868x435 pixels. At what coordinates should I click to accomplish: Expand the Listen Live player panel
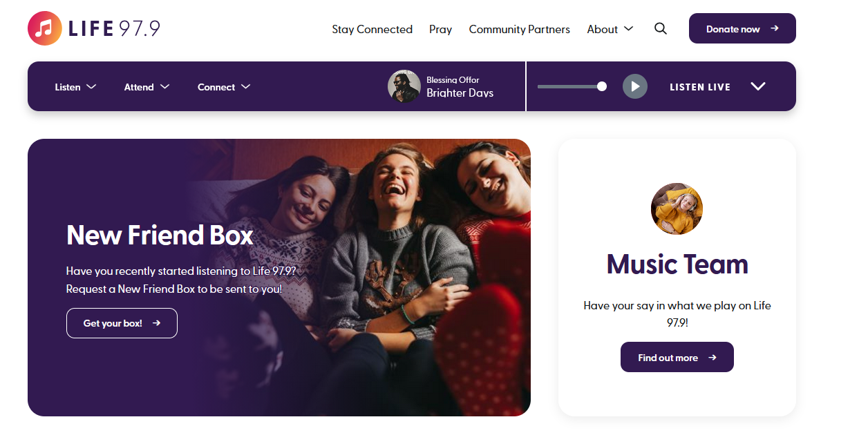(757, 86)
